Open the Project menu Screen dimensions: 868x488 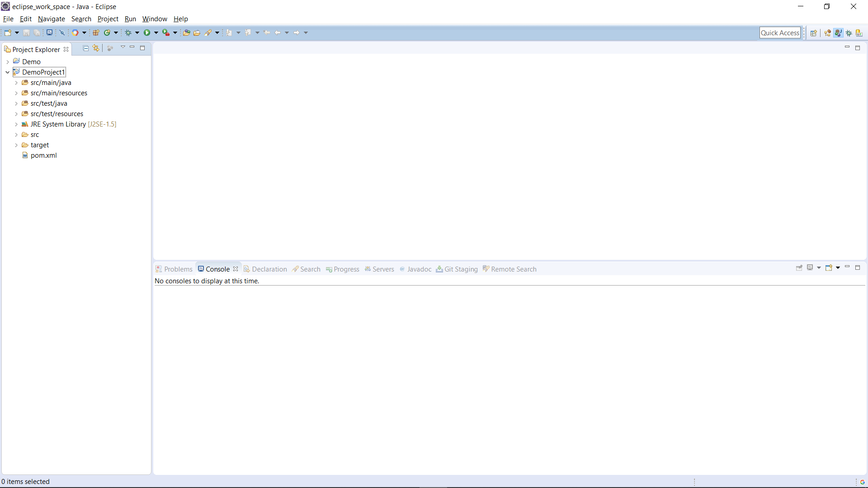108,19
